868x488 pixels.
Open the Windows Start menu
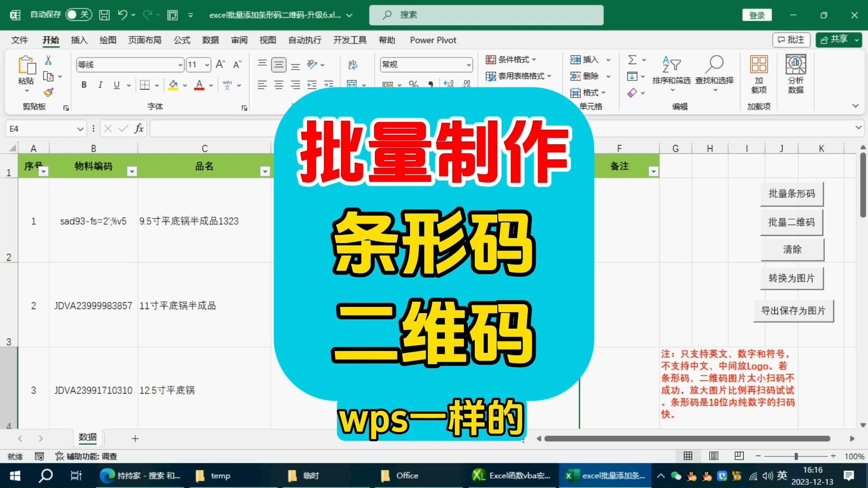pos(15,476)
